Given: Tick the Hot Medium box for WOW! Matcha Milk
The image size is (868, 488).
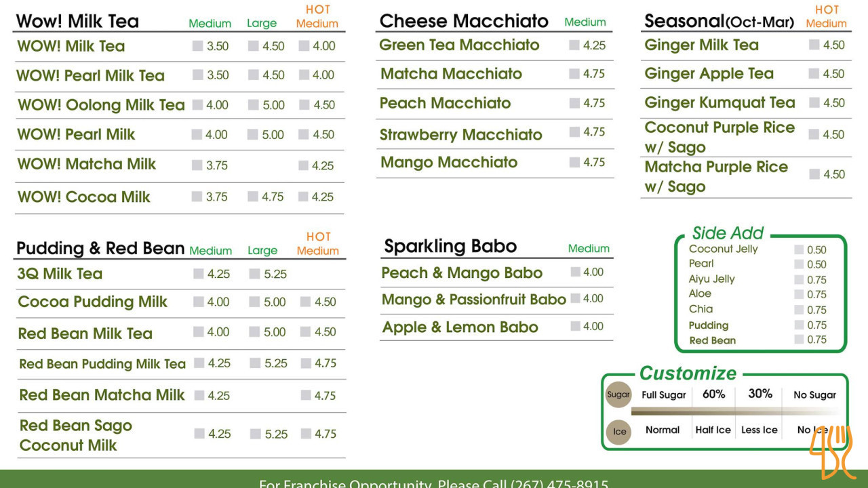Looking at the screenshot, I should [304, 165].
